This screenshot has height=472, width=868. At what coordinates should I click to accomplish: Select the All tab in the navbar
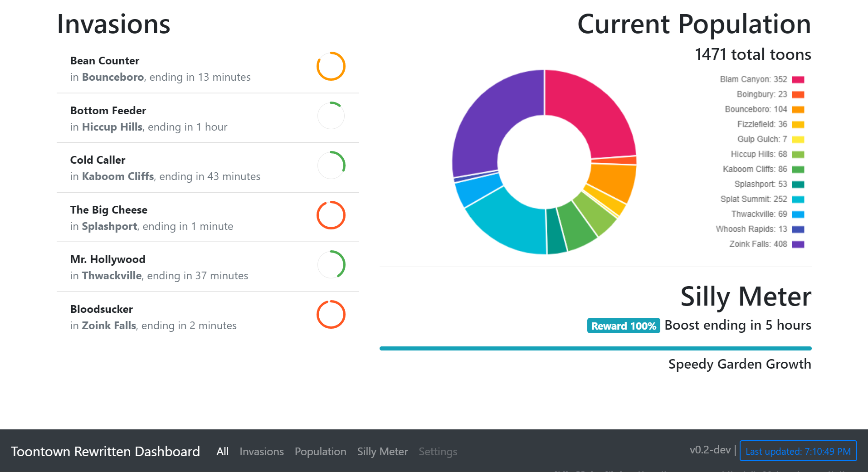pyautogui.click(x=223, y=452)
